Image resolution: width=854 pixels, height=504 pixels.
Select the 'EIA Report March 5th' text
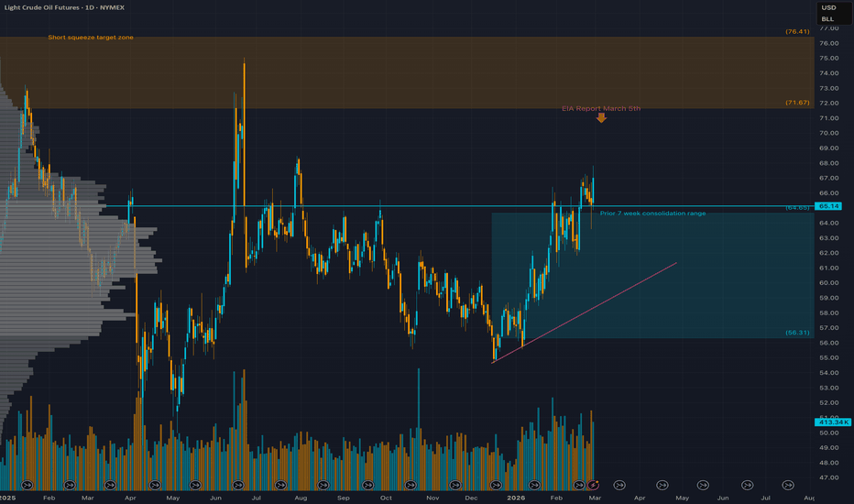click(600, 108)
